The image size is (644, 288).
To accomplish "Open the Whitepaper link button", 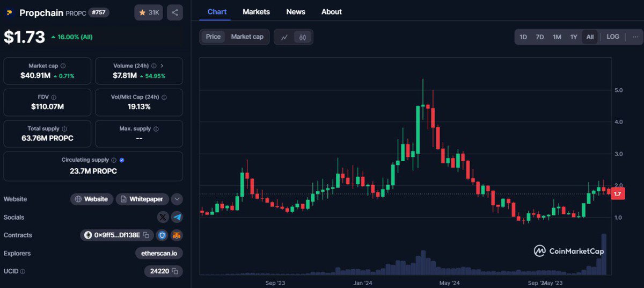I will coord(142,199).
